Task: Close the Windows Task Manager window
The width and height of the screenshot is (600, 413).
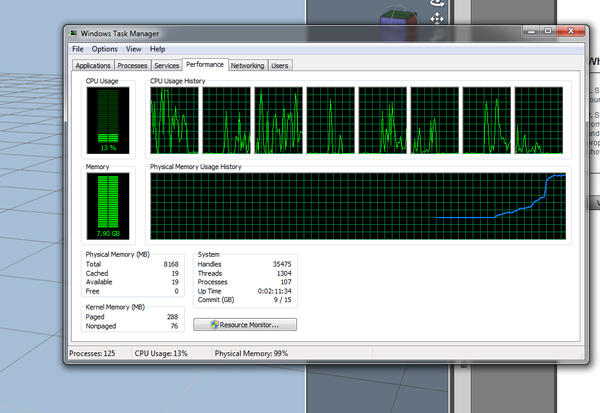Action: click(x=571, y=31)
